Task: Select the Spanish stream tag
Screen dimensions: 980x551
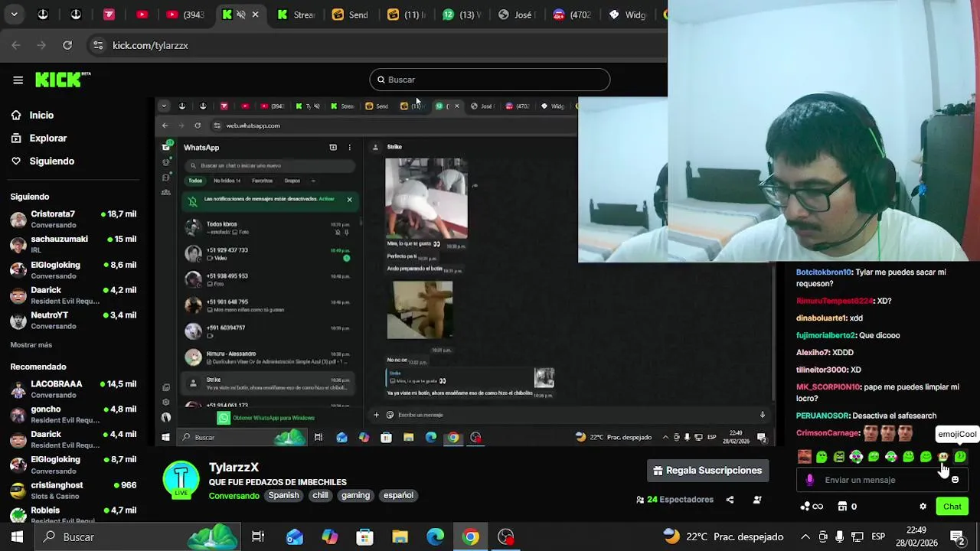Action: (x=283, y=495)
